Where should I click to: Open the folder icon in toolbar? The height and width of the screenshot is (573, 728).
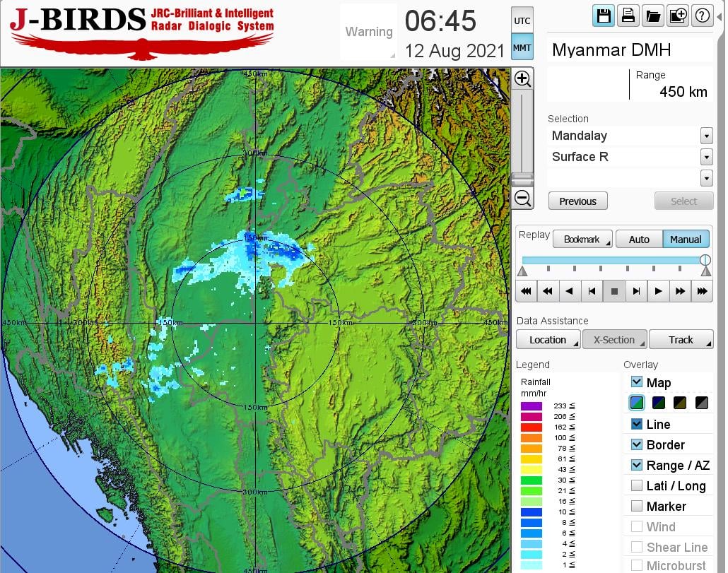point(652,16)
